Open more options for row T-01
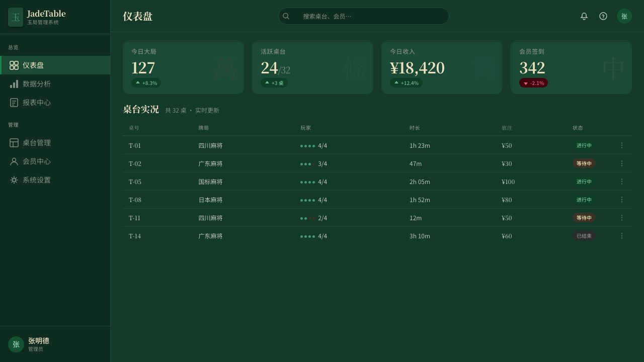Image resolution: width=644 pixels, height=362 pixels. click(x=622, y=145)
